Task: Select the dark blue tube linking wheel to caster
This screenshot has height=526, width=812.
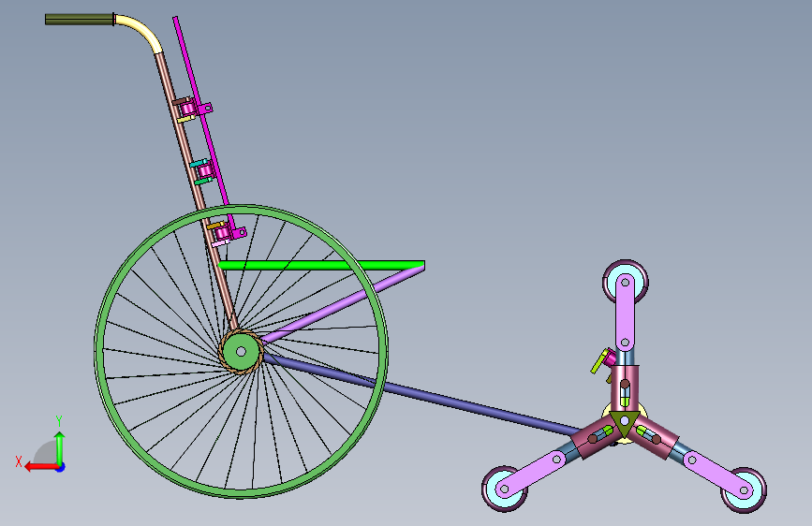Action: [x=424, y=395]
